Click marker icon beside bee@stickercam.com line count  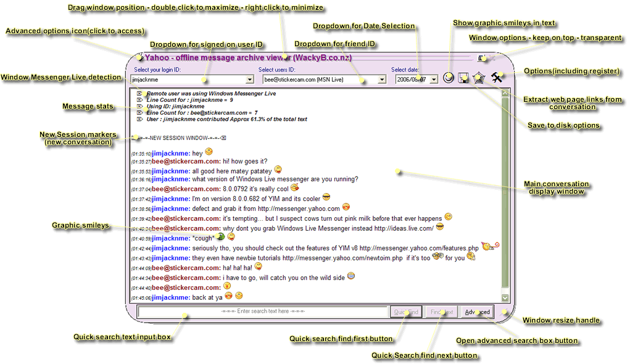coord(139,113)
